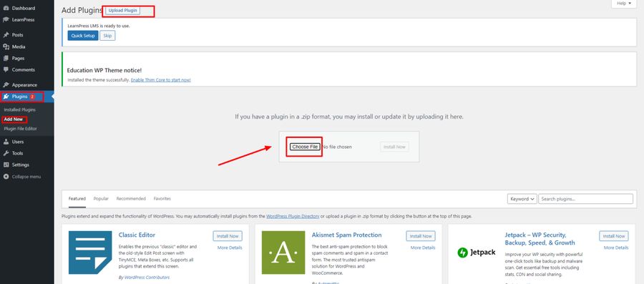Click the Pages icon in sidebar
The image size is (644, 284).
pyautogui.click(x=6, y=58)
